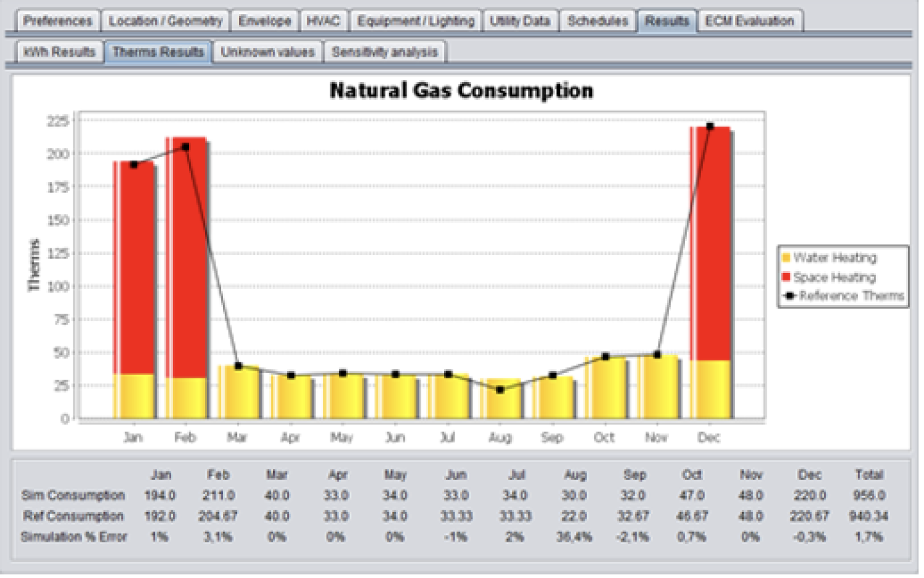Click the red Space Heating legend swatch

(786, 277)
